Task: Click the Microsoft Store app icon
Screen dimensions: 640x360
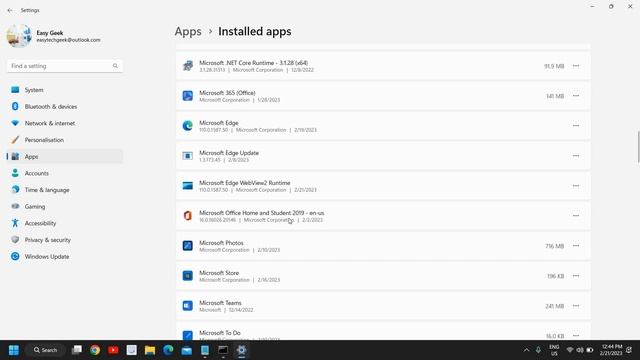Action: click(x=187, y=276)
